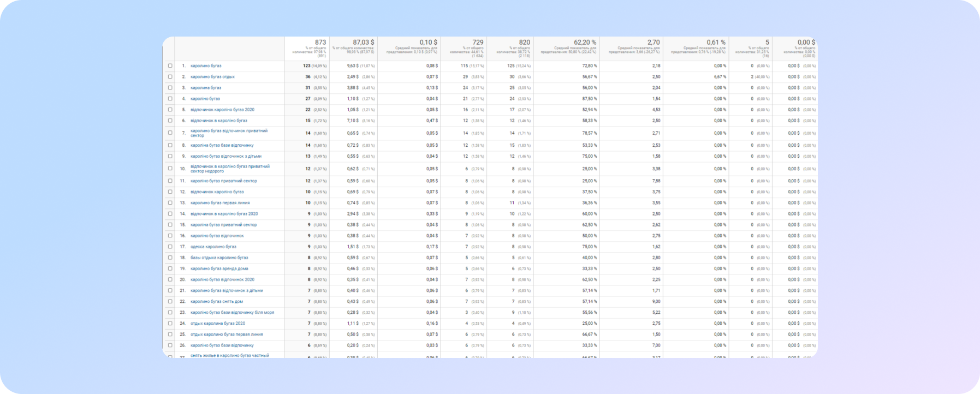Click кароліна бугаз приватний сектор in row 15
Screen dimensions: 980x394
[x=223, y=225]
